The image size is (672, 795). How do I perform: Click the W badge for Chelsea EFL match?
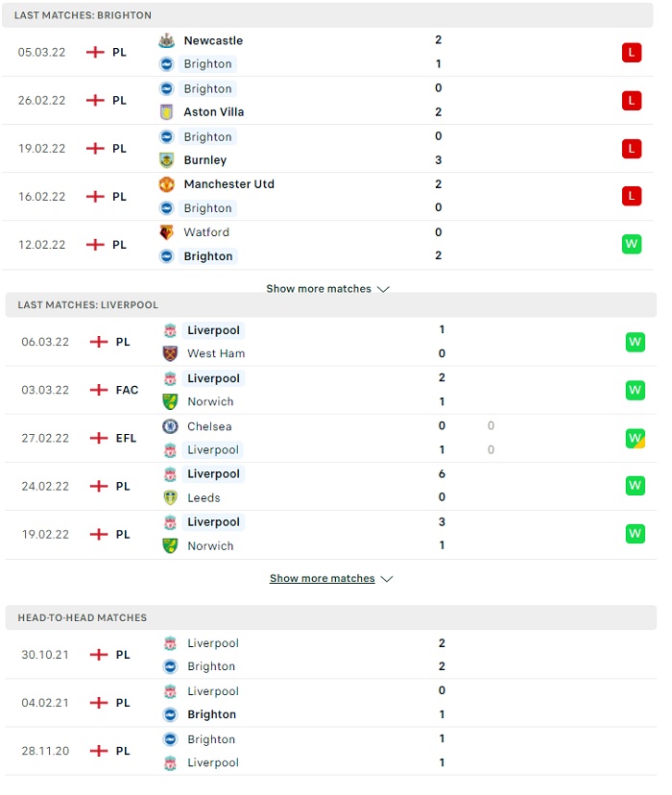click(635, 438)
